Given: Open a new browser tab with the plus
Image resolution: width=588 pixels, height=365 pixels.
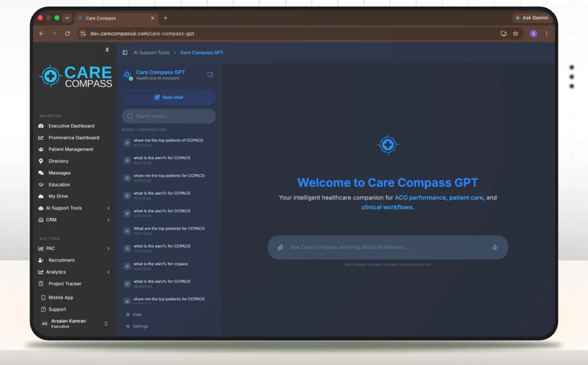Looking at the screenshot, I should [x=166, y=18].
